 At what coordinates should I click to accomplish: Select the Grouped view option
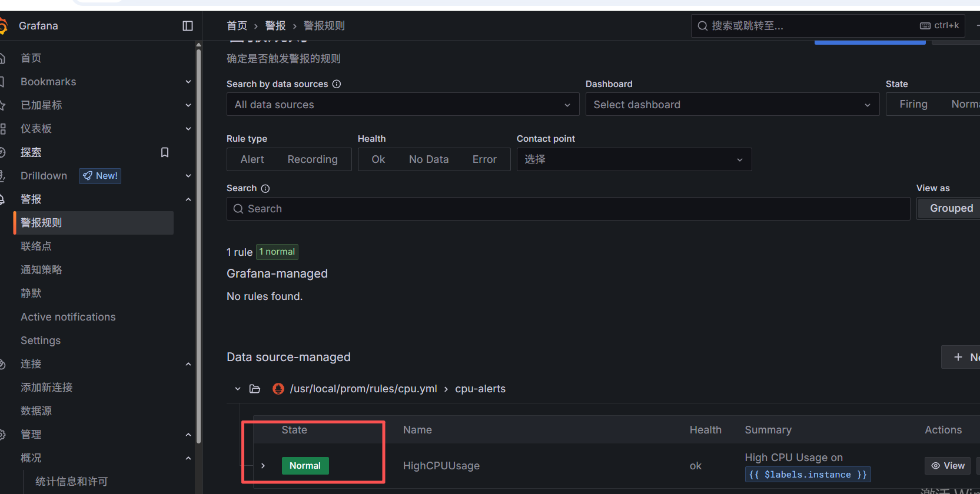point(951,208)
